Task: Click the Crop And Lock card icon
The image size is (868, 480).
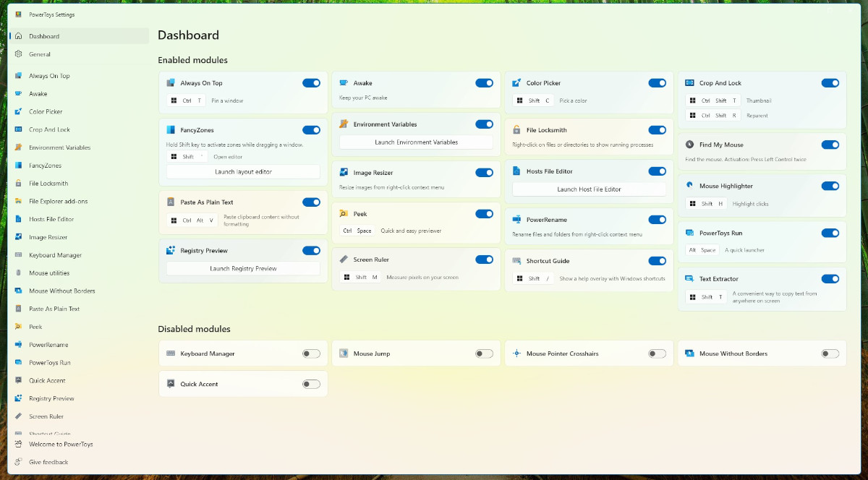Action: (x=689, y=83)
